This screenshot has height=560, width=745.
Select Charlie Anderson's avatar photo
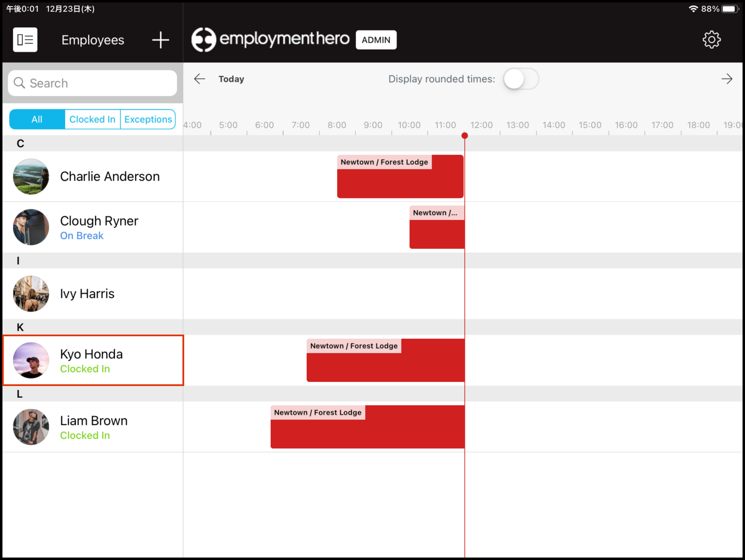tap(31, 176)
